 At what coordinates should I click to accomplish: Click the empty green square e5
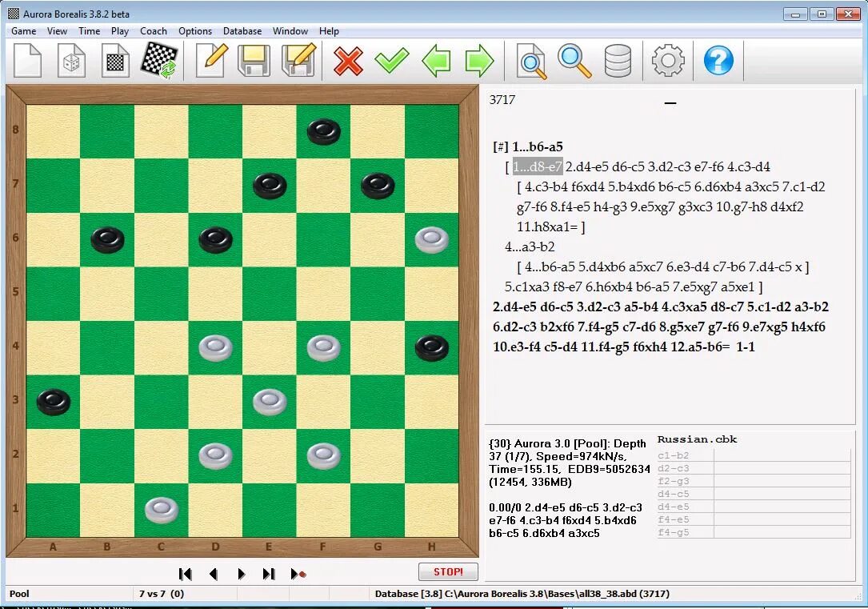pos(270,294)
